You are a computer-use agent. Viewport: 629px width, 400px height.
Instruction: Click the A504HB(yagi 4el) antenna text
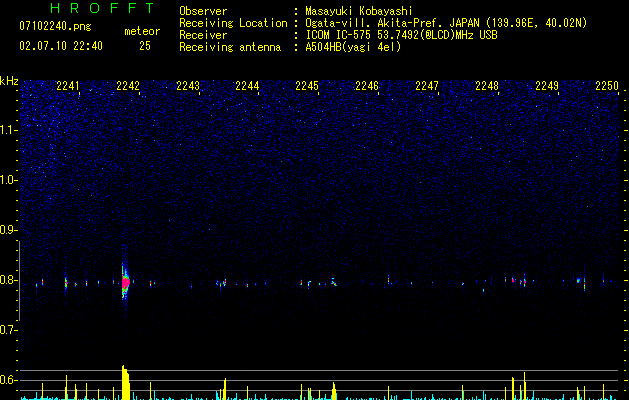coord(353,47)
